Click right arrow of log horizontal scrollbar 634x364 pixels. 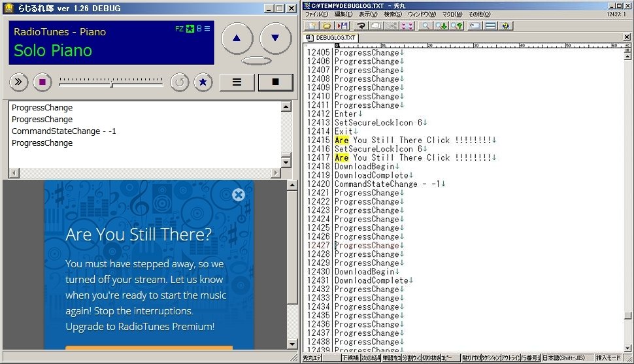click(x=276, y=173)
